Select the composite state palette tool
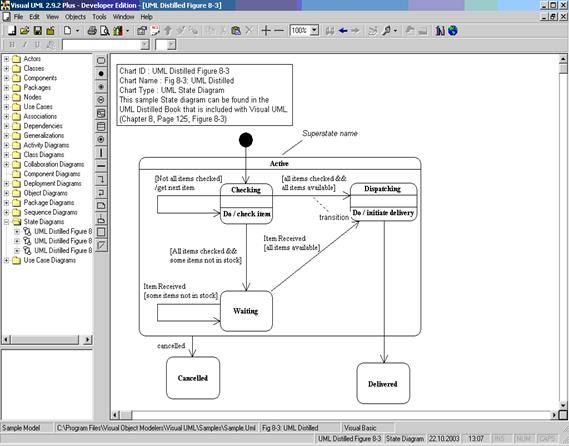Image resolution: width=569 pixels, height=446 pixels. coord(101,113)
